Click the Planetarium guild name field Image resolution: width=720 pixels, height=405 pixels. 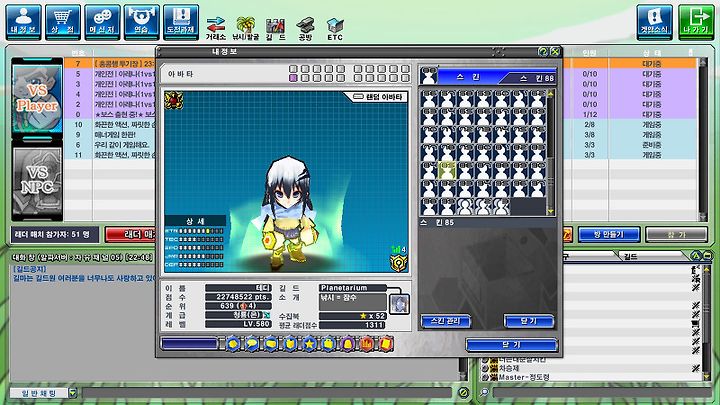[x=353, y=288]
